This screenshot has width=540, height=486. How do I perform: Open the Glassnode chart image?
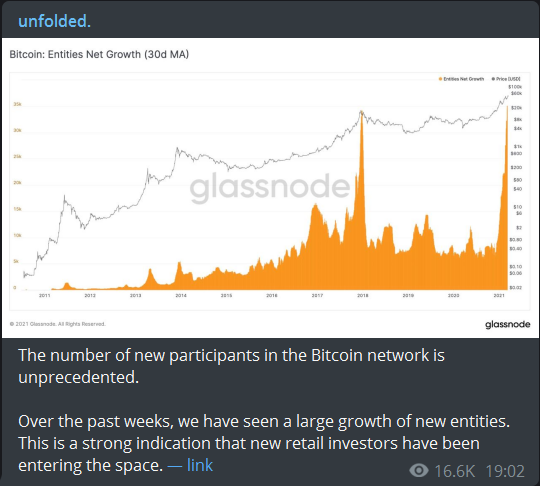point(270,188)
